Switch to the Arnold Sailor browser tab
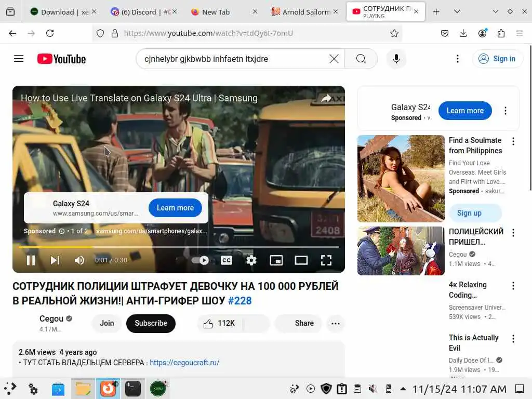Image resolution: width=532 pixels, height=399 pixels. tap(304, 12)
